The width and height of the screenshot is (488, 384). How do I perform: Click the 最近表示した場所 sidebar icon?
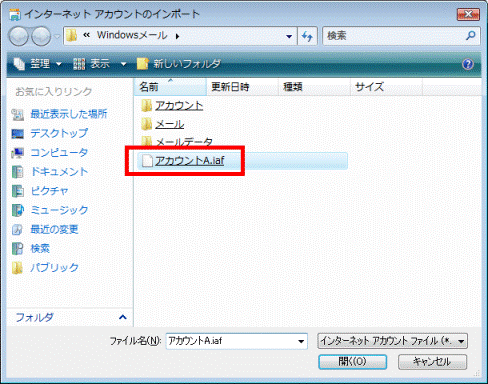click(18, 114)
